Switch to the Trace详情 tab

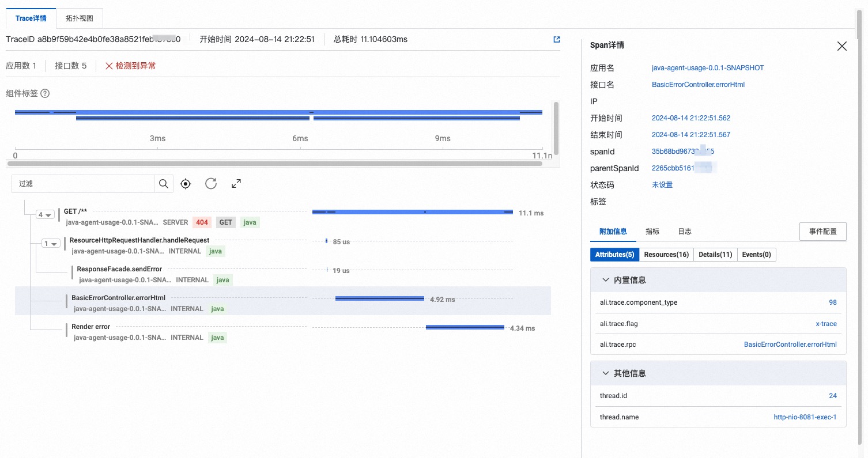(x=31, y=18)
